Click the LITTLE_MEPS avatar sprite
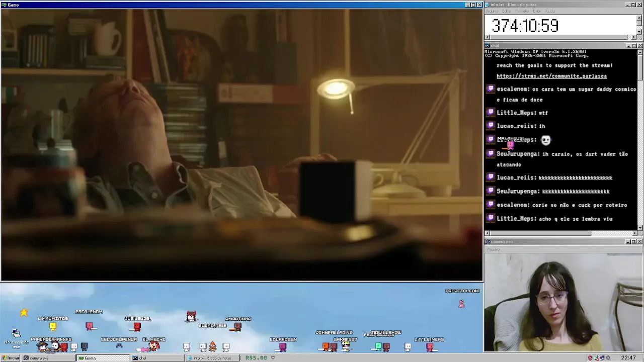Image resolution: width=644 pixels, height=362 pixels. [430, 347]
